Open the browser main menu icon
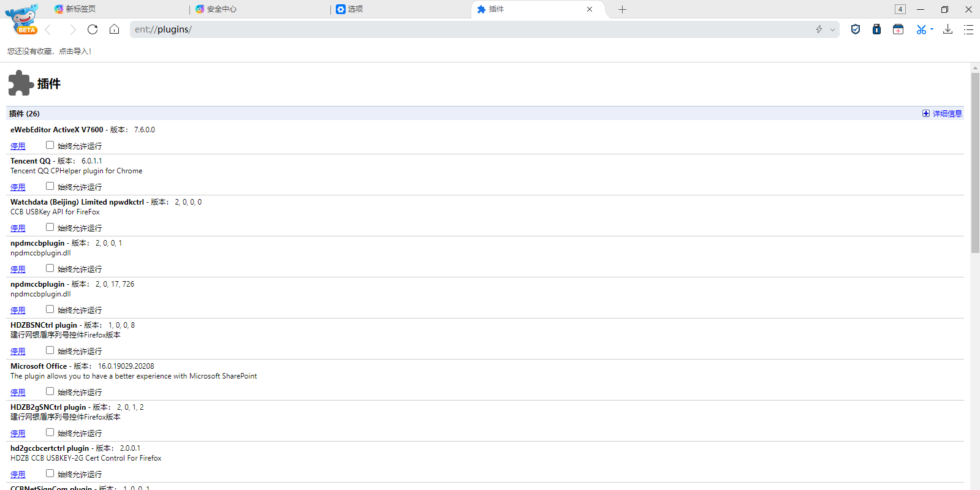This screenshot has height=490, width=980. point(968,29)
